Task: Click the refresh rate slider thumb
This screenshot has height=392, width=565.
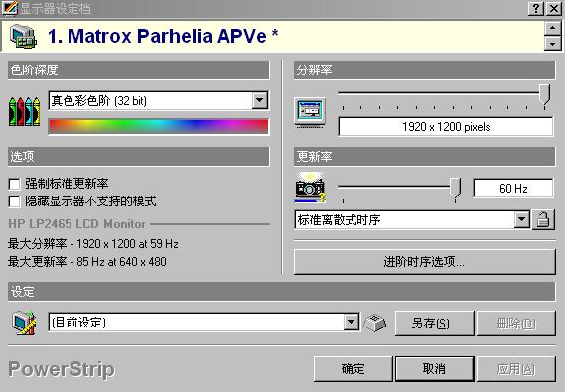Action: (x=455, y=189)
